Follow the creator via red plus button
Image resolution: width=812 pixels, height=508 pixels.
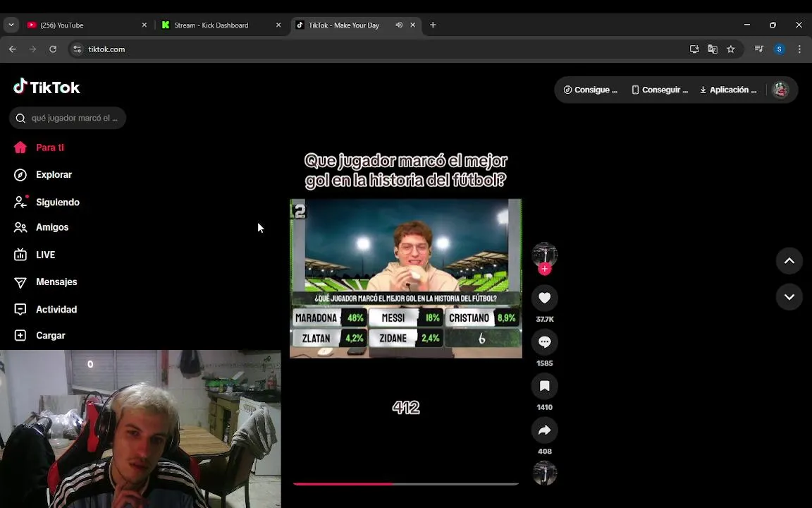[x=544, y=269]
